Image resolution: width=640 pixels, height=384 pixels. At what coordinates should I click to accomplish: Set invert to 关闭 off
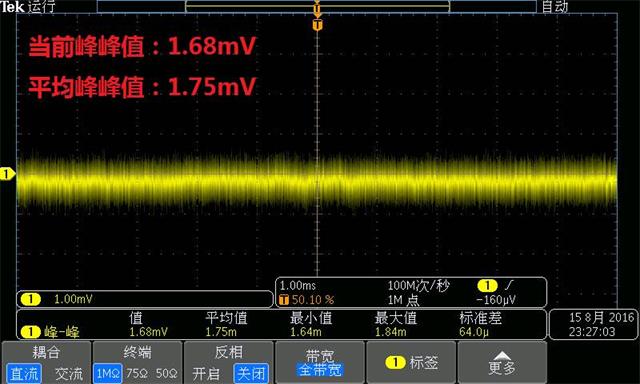(x=251, y=373)
